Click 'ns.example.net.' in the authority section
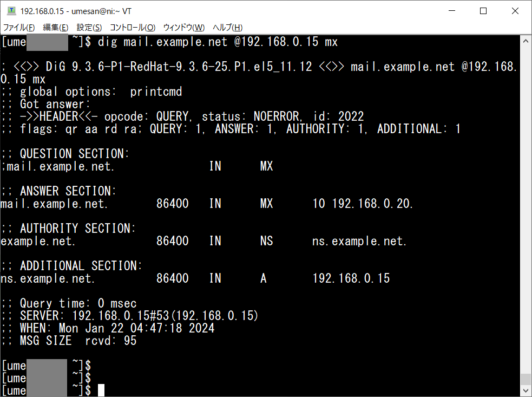Viewport: 532px width, 397px height. click(359, 241)
